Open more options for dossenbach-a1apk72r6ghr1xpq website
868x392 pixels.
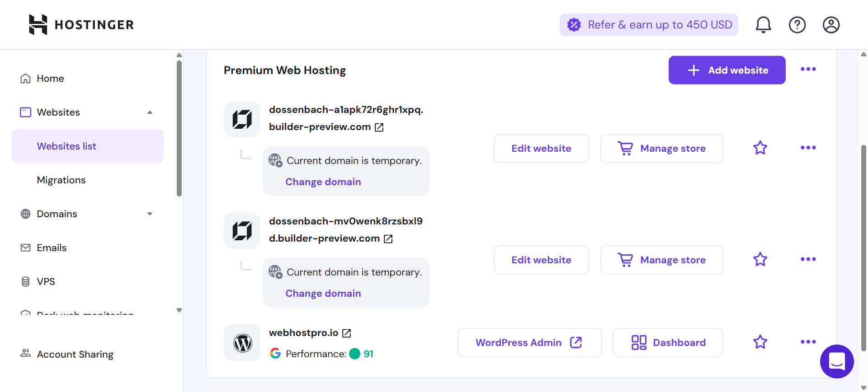tap(808, 148)
